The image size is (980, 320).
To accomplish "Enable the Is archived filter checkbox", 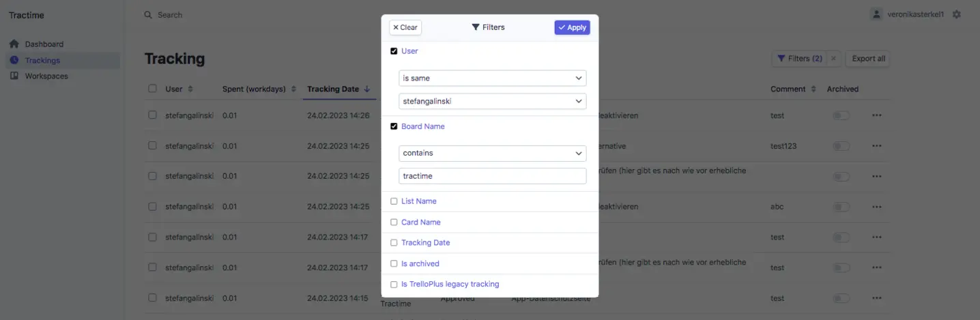I will [x=394, y=263].
